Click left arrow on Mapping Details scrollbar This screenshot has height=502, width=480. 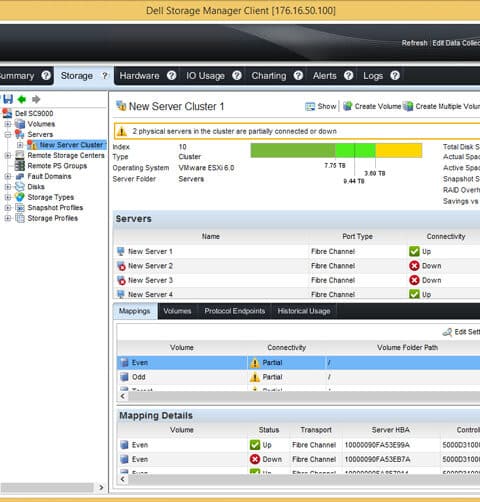(x=123, y=479)
